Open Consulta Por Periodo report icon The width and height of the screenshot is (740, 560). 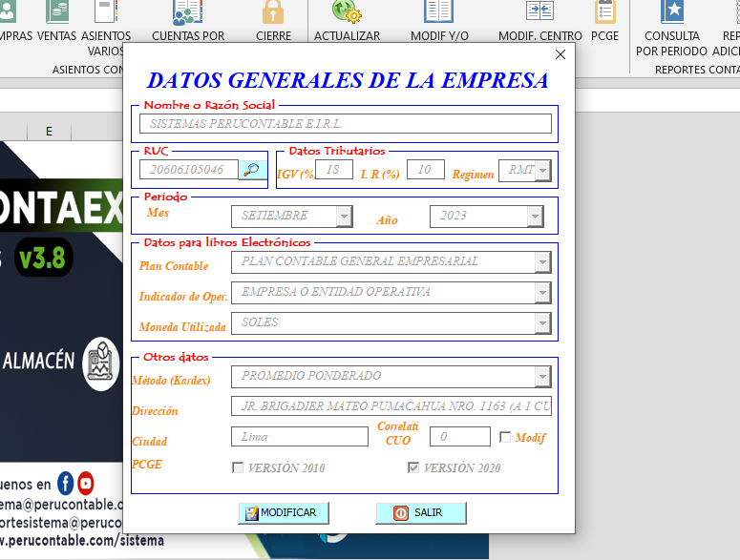(672, 13)
